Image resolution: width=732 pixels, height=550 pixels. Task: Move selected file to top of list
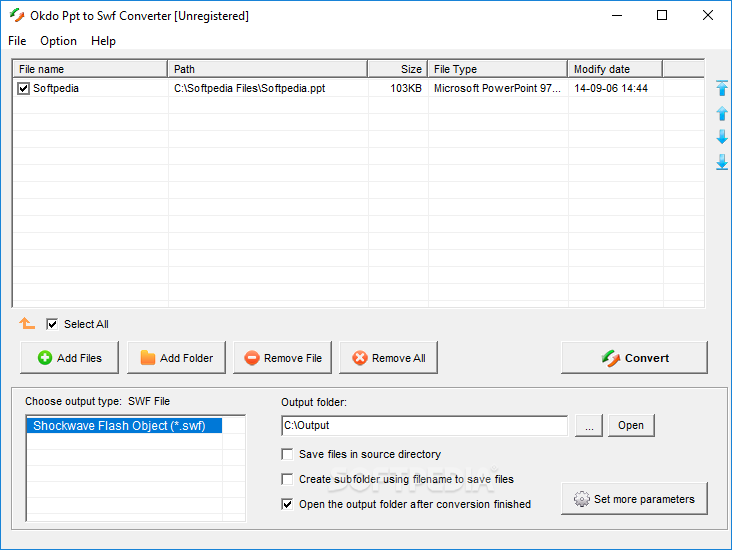722,88
